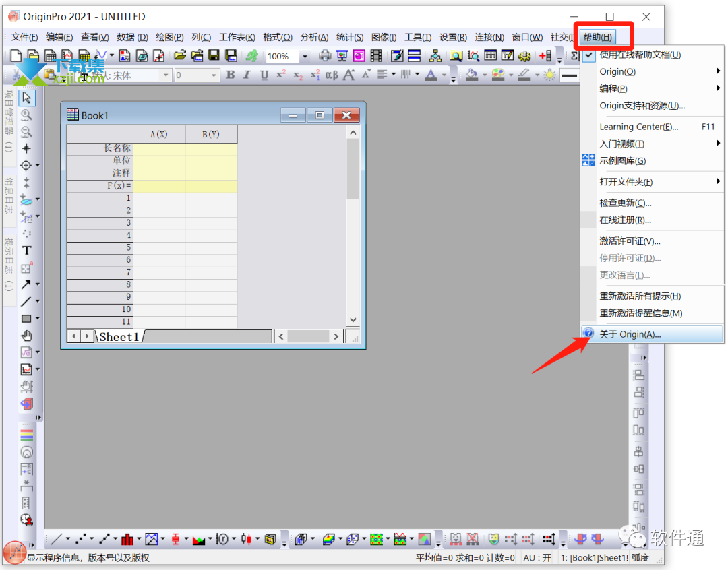Select the Pan hand tool

pos(26,336)
